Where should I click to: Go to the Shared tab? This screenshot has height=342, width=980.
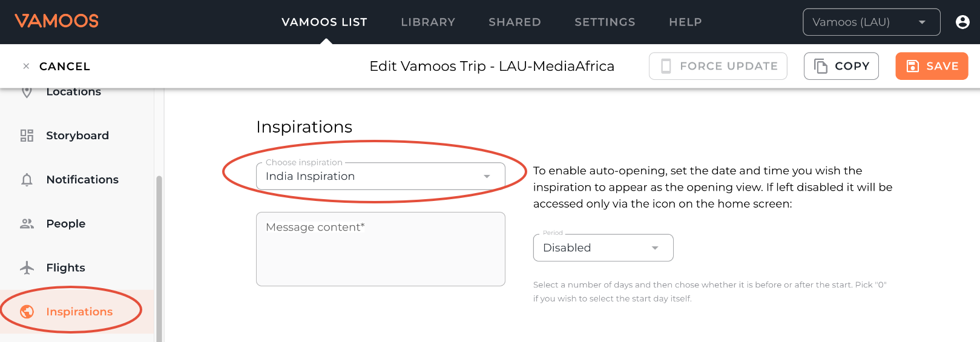coord(515,22)
